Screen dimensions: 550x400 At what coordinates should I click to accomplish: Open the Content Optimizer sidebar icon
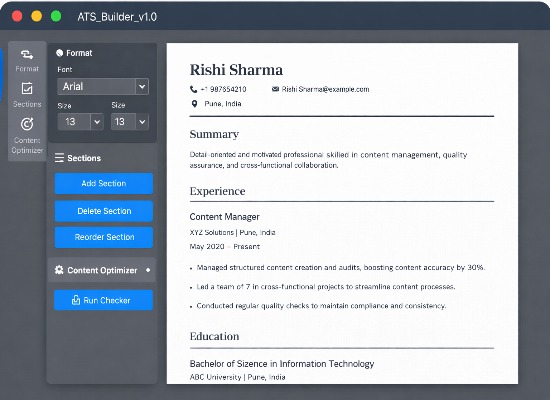coord(27,124)
